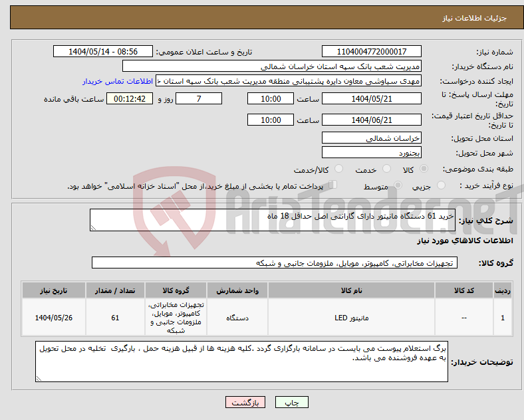Click the price validity time 10:00 field
The height and width of the screenshot is (420, 524).
271,120
